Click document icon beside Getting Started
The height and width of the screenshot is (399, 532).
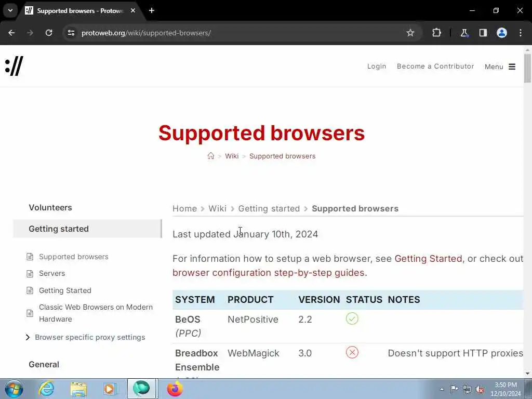pyautogui.click(x=30, y=290)
